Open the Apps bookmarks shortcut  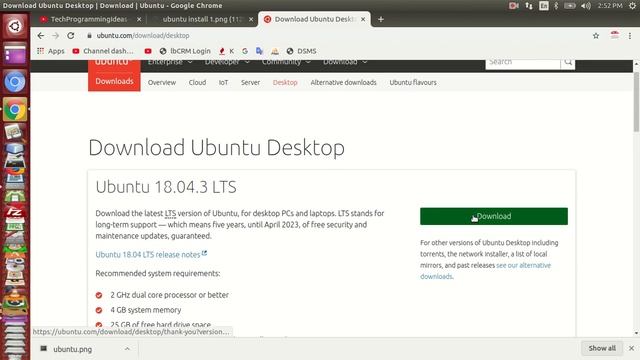51,51
